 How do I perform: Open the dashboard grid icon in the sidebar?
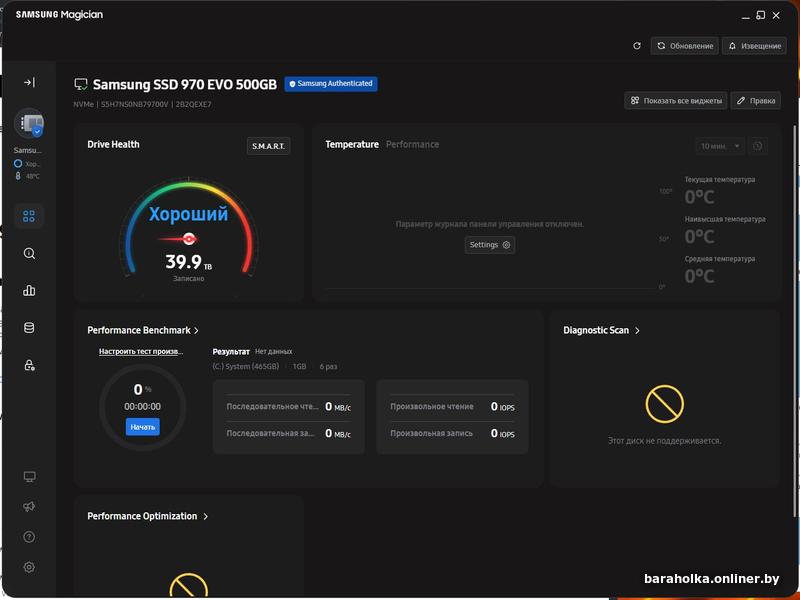click(x=29, y=216)
